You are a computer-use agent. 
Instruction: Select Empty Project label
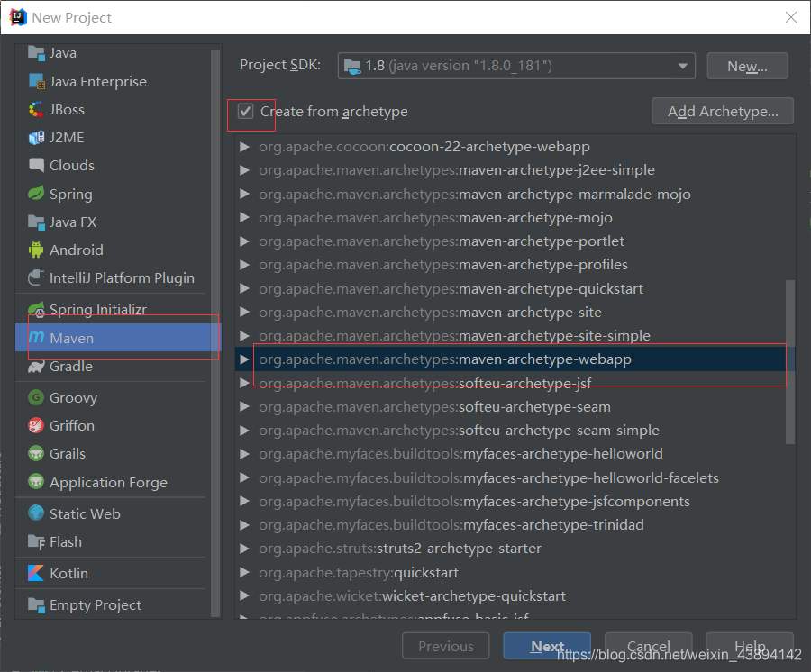coord(96,605)
